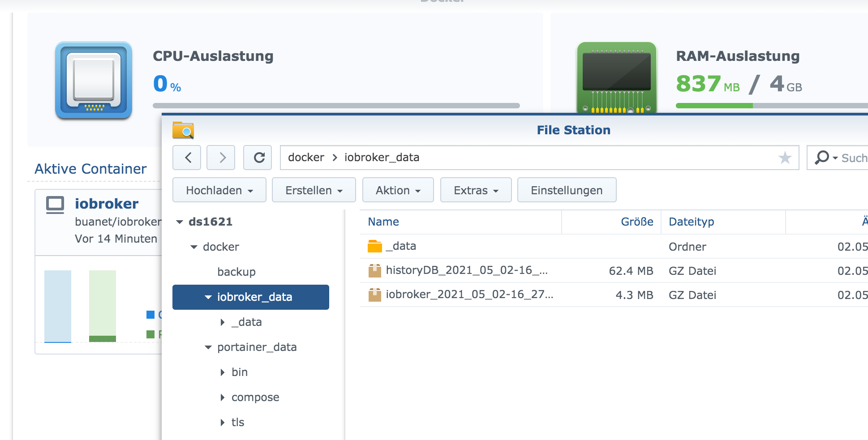Click the 4.3 MB size cell
This screenshot has width=868, height=440.
(x=634, y=295)
